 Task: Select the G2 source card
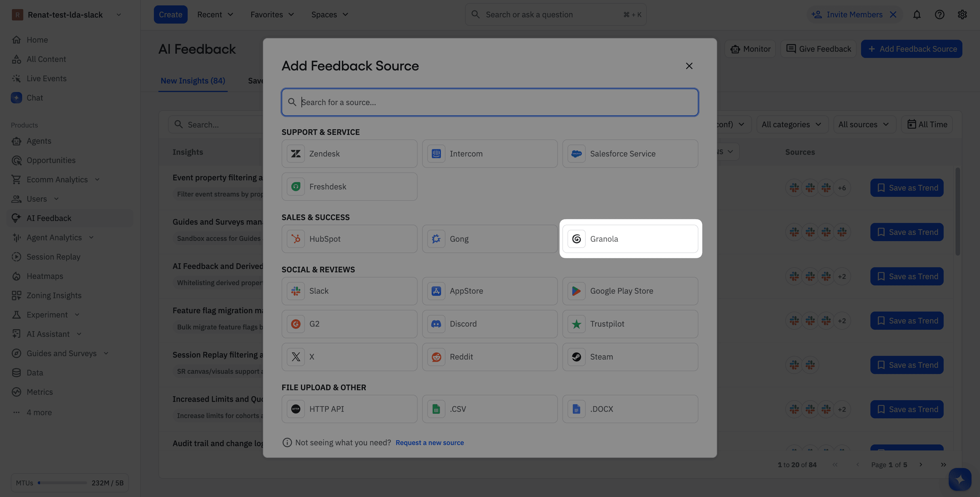coord(349,324)
